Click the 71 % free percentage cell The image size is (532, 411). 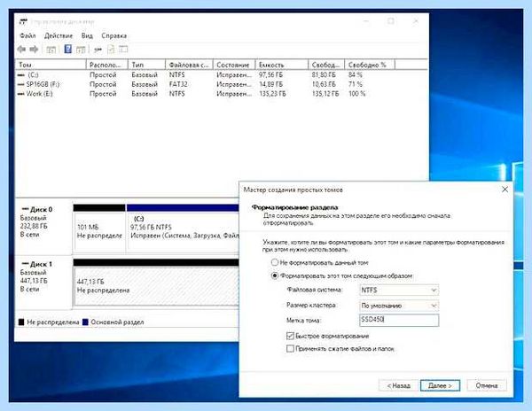coord(356,84)
